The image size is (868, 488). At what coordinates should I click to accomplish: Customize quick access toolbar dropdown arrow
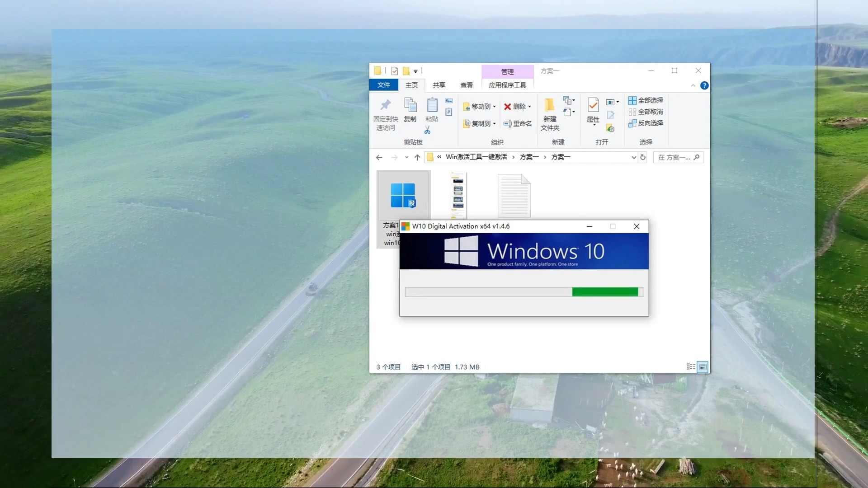click(x=415, y=71)
